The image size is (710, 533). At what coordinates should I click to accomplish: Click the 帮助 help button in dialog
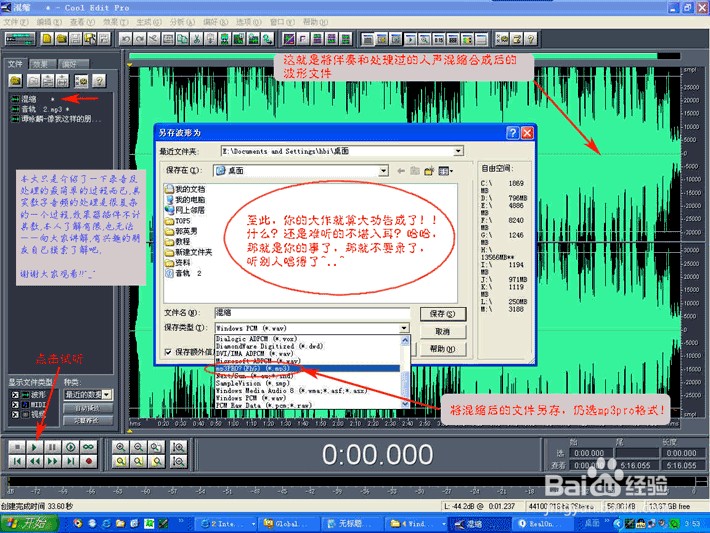442,349
